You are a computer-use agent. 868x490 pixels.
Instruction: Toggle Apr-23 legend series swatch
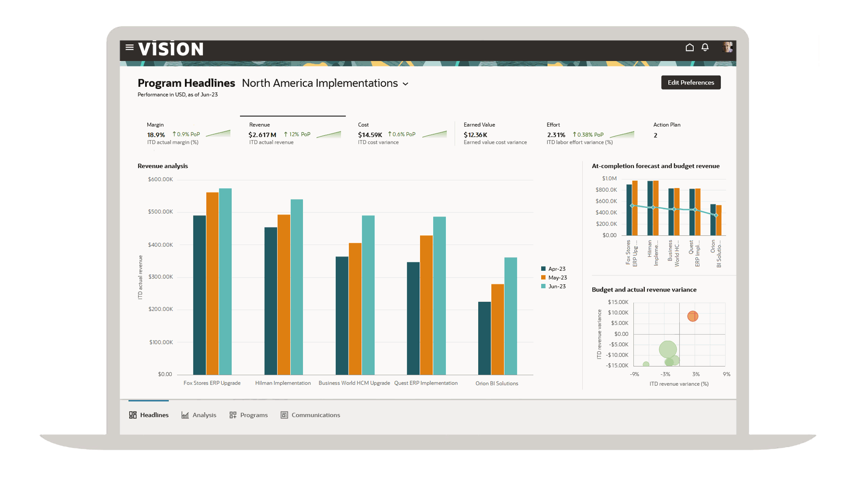tap(543, 269)
